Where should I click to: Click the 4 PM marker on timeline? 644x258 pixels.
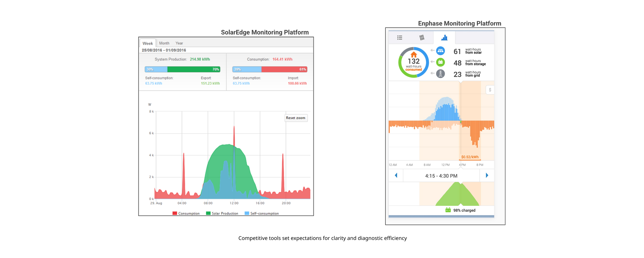pos(462,165)
